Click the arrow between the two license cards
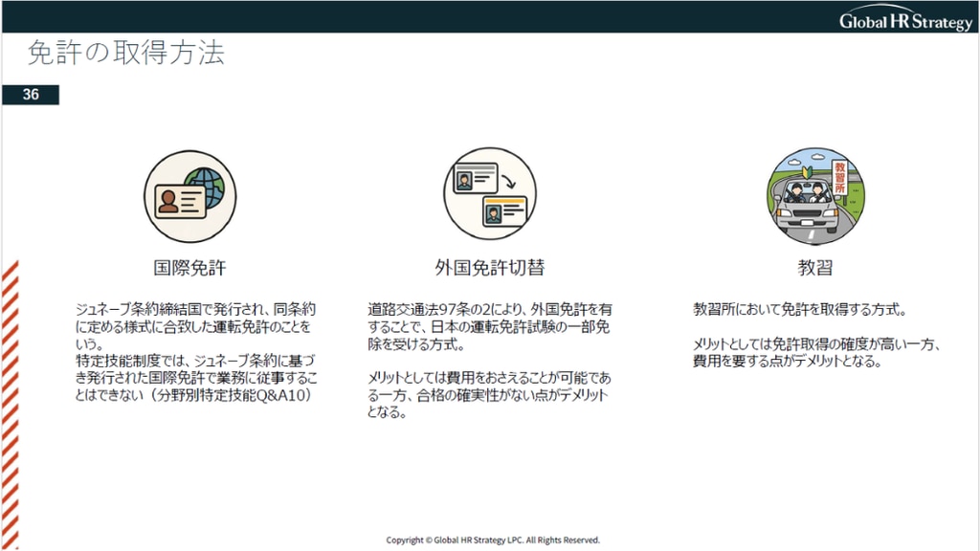Viewport: 980px width, 551px height. pos(508,183)
